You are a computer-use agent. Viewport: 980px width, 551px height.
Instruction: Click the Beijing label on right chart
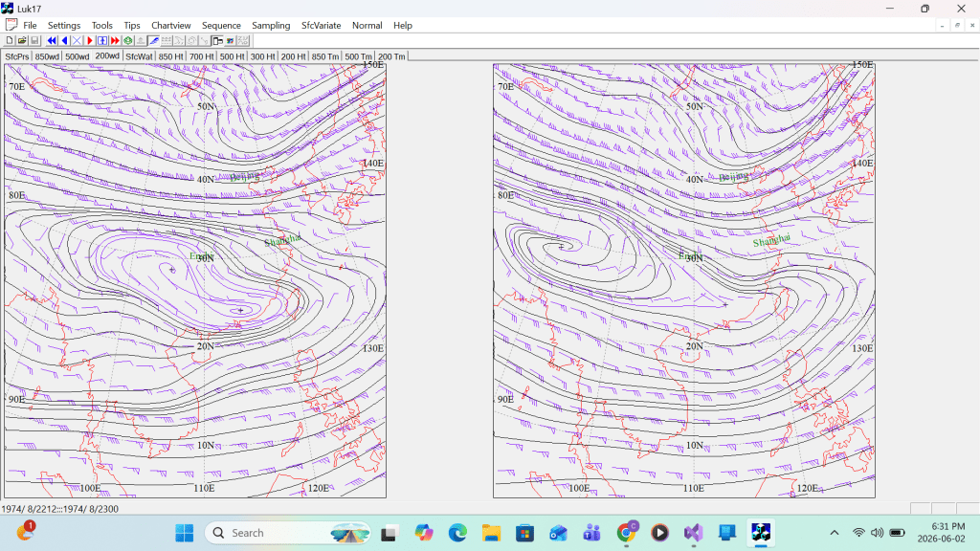point(733,177)
